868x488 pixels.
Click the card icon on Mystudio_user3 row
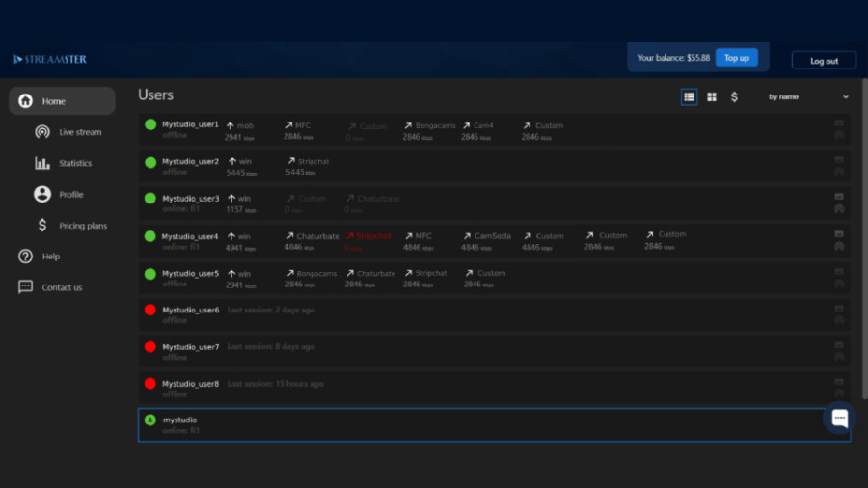click(839, 196)
